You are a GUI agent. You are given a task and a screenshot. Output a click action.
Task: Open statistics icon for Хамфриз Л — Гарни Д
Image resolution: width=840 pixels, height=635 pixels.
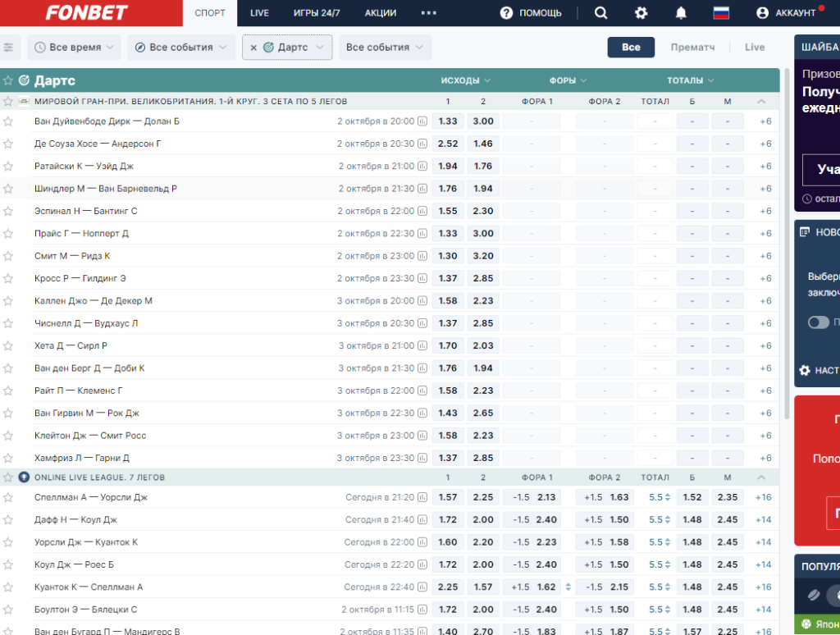click(x=422, y=458)
